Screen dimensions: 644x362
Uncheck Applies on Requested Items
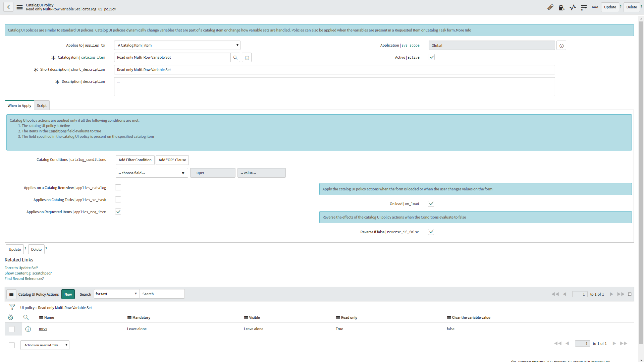118,212
